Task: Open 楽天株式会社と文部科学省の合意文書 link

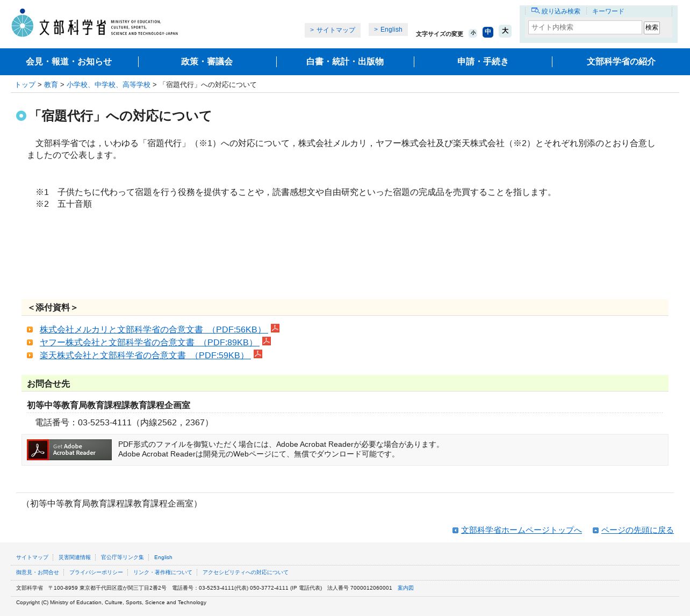Action: click(x=145, y=356)
